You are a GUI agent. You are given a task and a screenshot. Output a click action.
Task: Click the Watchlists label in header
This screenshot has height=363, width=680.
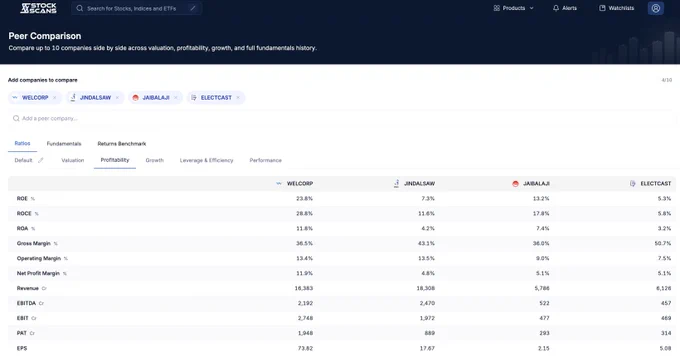click(x=621, y=8)
